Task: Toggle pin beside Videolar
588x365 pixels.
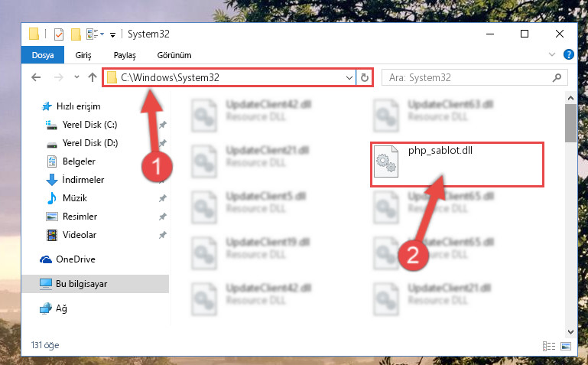Action: (x=162, y=235)
